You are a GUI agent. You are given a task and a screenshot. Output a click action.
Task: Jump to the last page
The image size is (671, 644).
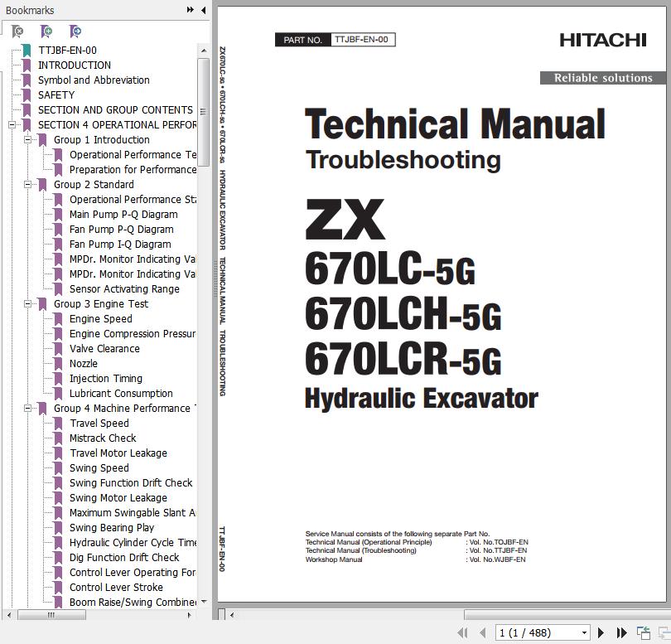coord(621,632)
